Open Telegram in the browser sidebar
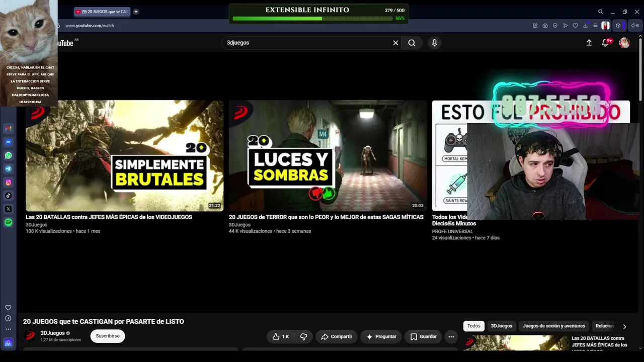The width and height of the screenshot is (644, 362). tap(9, 169)
